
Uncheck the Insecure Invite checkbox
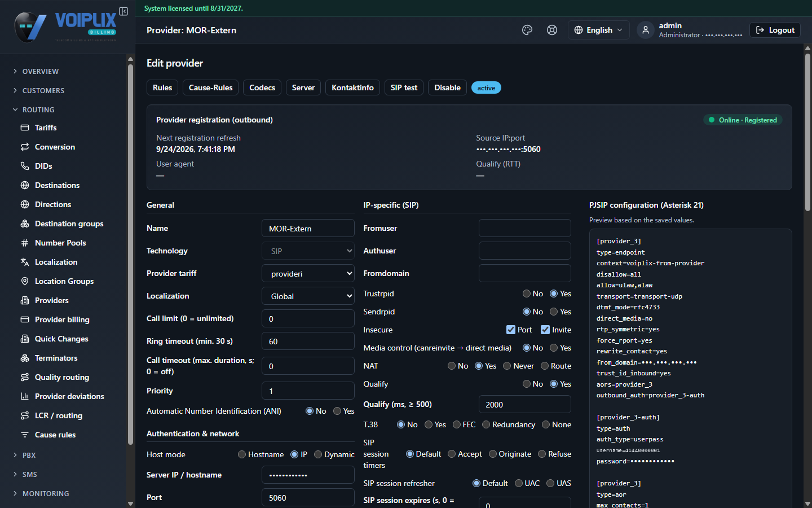click(x=545, y=330)
